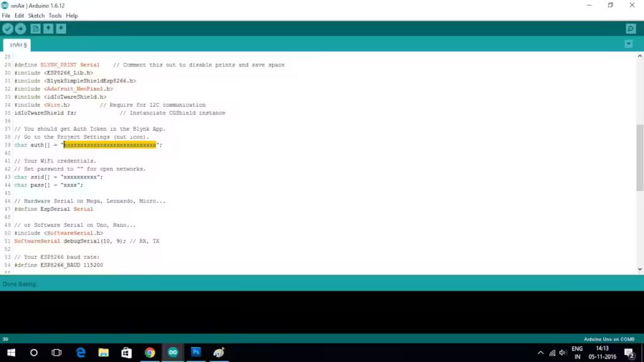
Task: Click the editor scrollbar down arrow
Action: 640,269
